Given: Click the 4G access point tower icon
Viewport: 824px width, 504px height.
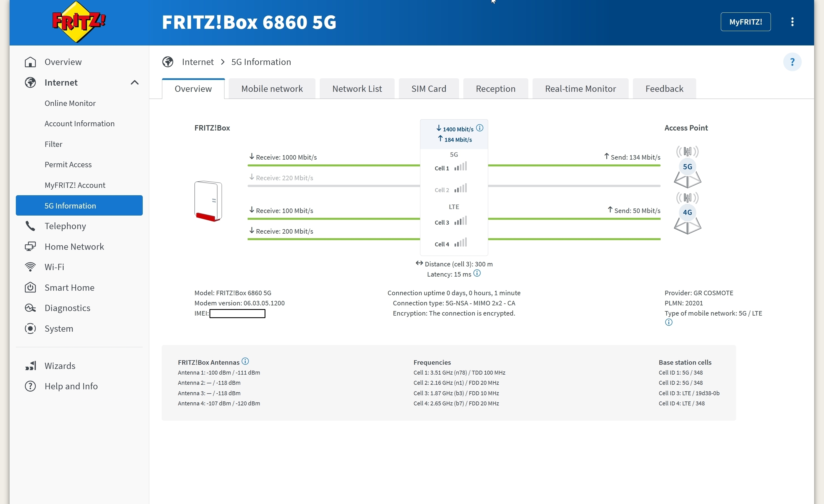Looking at the screenshot, I should pos(687,213).
